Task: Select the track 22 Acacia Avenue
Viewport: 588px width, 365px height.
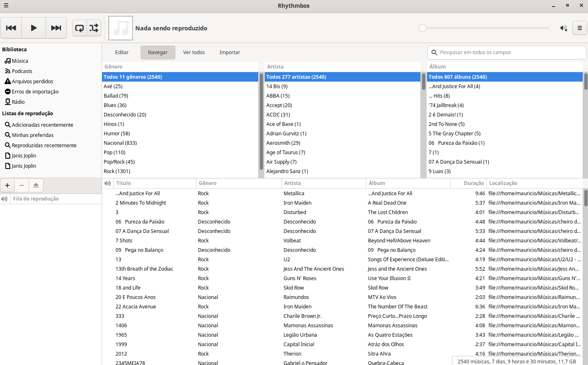Action: pos(342,306)
